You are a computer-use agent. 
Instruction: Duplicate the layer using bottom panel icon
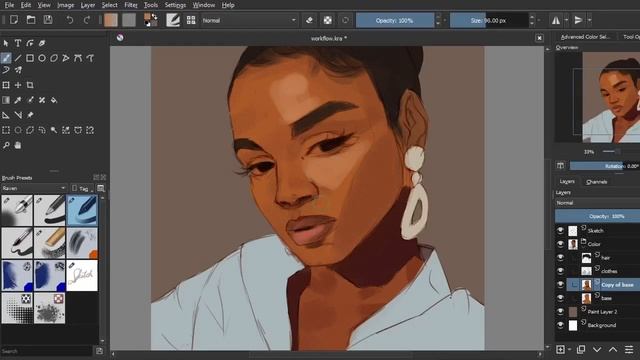click(581, 350)
